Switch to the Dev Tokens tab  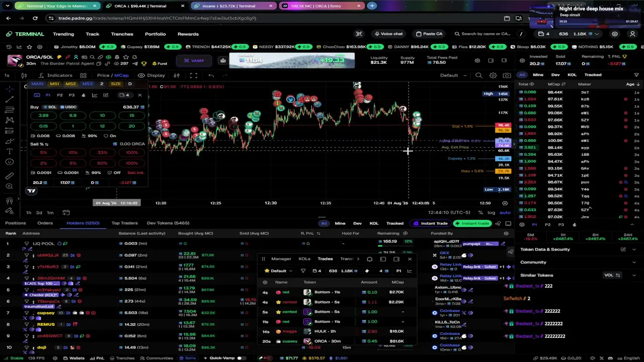point(168,223)
